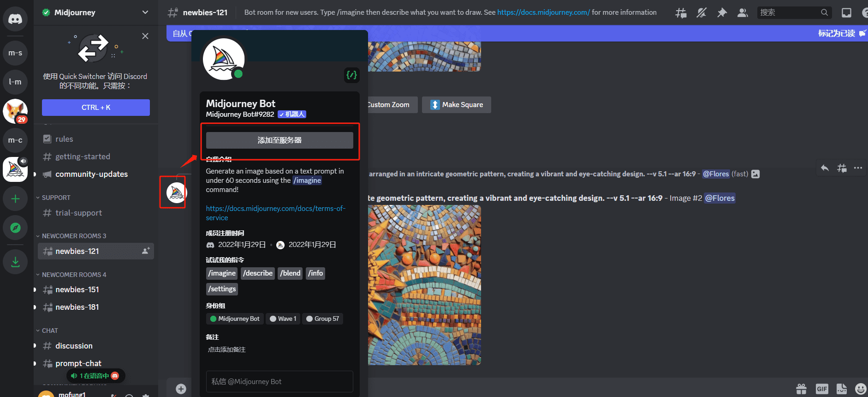Image resolution: width=868 pixels, height=397 pixels.
Task: Open docs.midjourney.com link in channel topic
Action: (543, 12)
